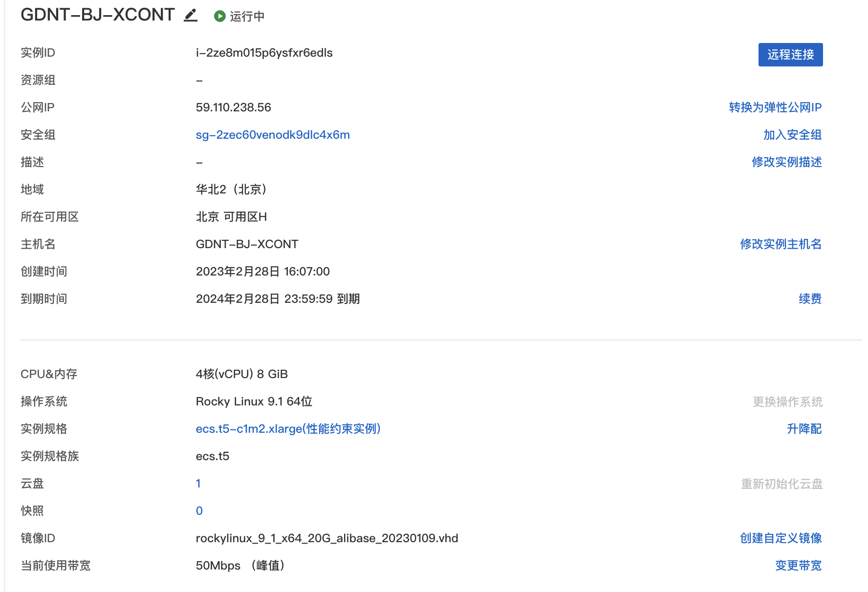Click 升降配 to change instance configuration
868x592 pixels.
(x=804, y=429)
